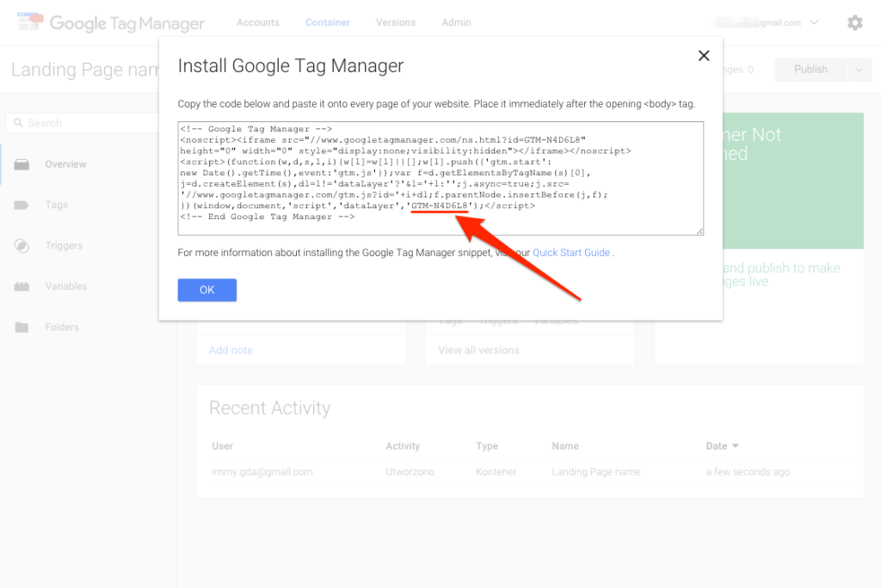Go to the Admin tab
The height and width of the screenshot is (588, 881).
456,22
